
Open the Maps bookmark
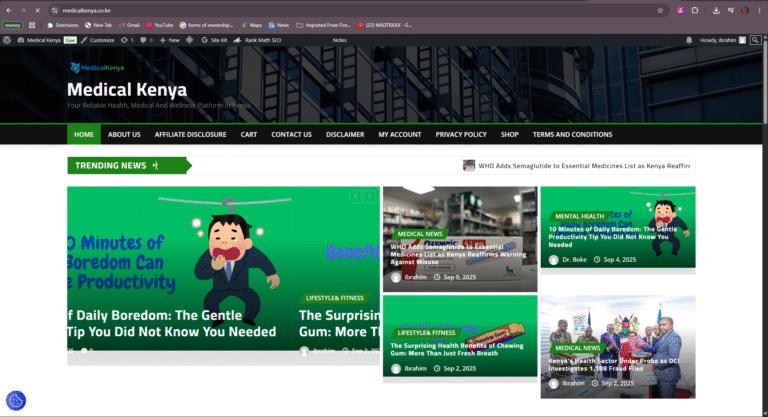(252, 25)
